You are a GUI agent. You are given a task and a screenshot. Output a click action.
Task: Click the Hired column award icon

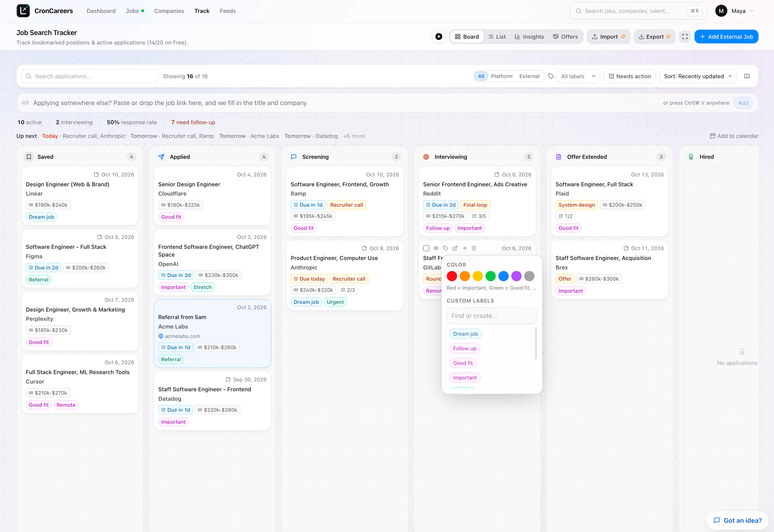click(x=691, y=157)
